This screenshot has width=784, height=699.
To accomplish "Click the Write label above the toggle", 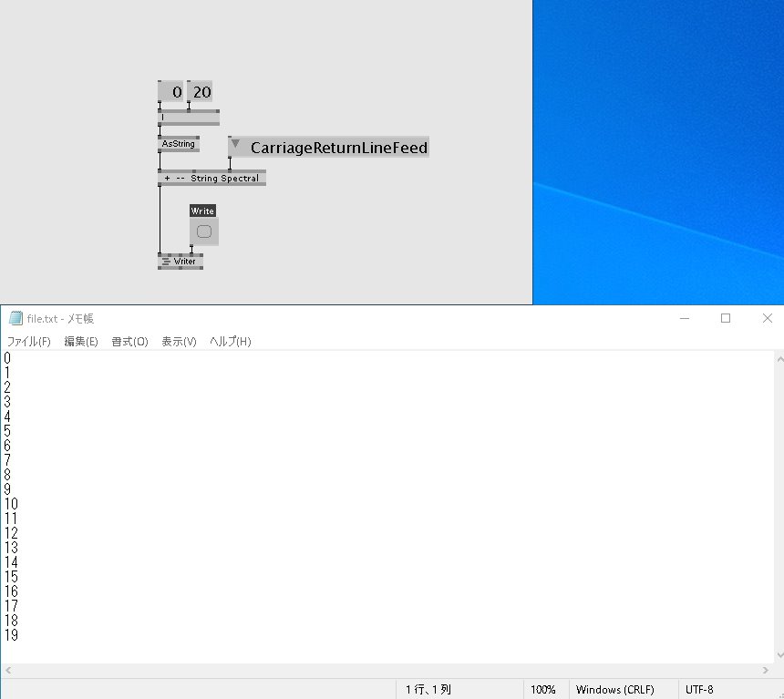I will 202,211.
